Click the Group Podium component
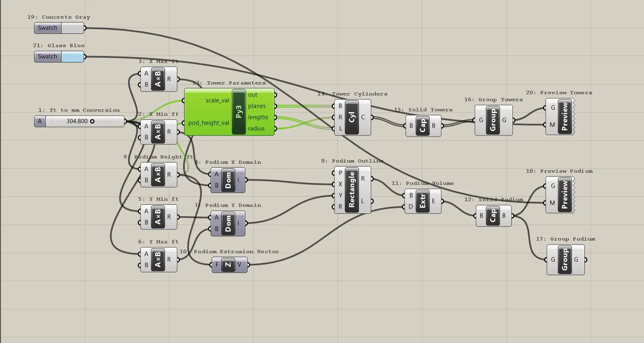The height and width of the screenshot is (343, 644). point(565,260)
